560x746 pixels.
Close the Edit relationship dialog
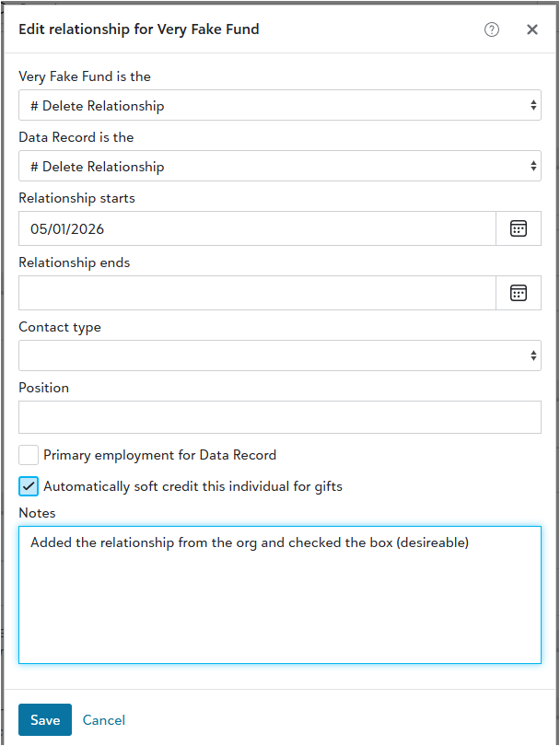532,29
